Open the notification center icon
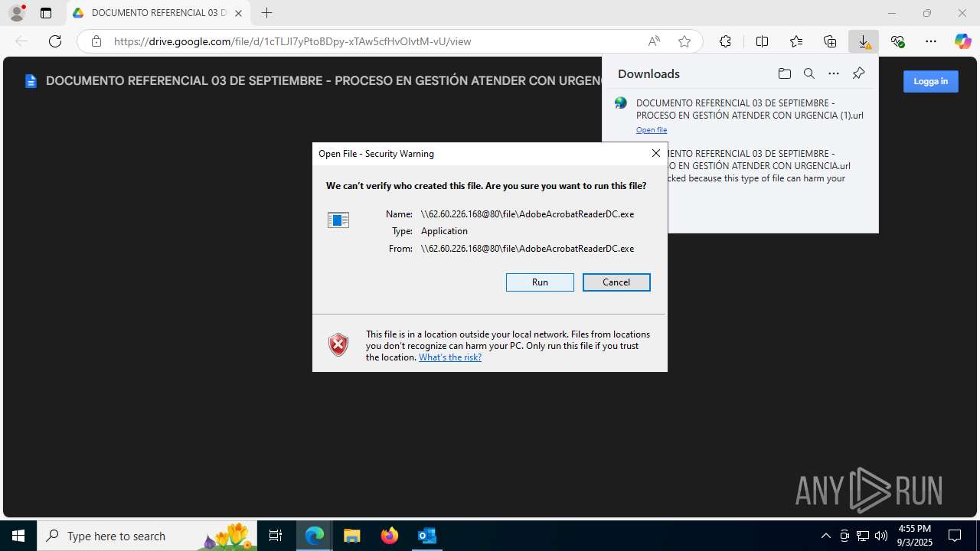 tap(955, 536)
